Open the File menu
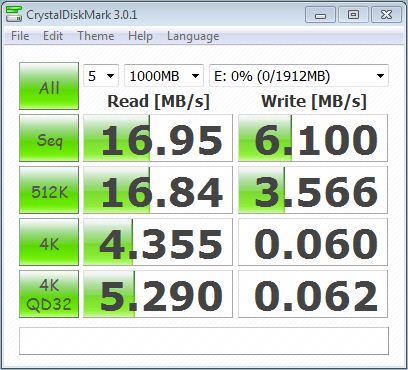The height and width of the screenshot is (370, 408). [x=20, y=36]
